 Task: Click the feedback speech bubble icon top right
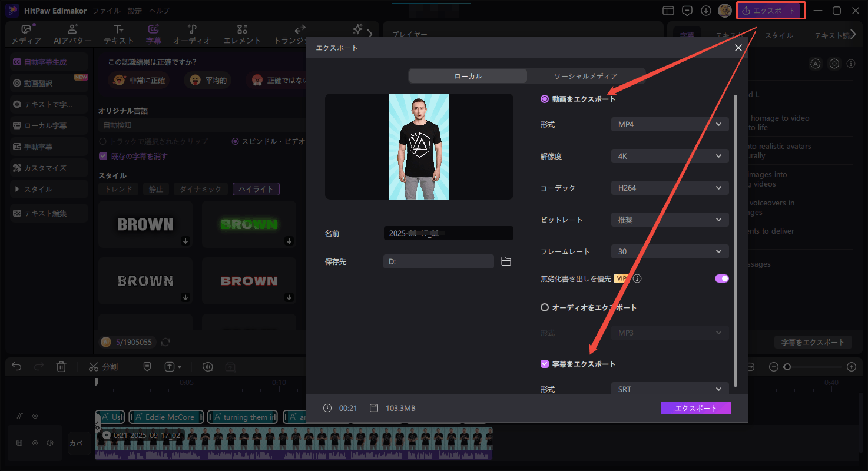(x=687, y=10)
